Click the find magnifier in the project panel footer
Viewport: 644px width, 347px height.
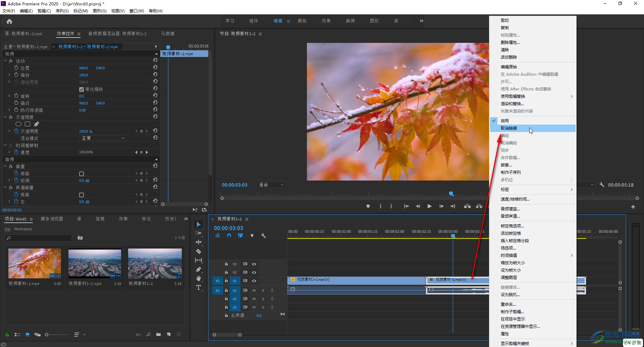pos(148,334)
